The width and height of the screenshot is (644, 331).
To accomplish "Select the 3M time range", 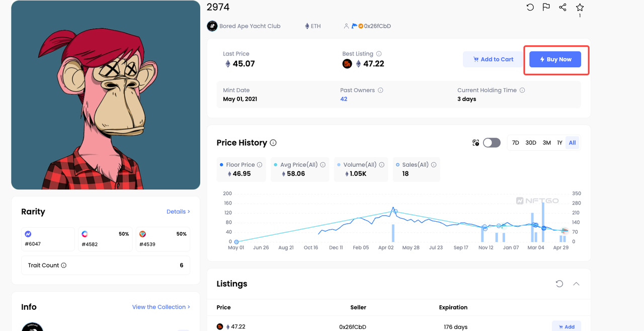I will pyautogui.click(x=546, y=143).
